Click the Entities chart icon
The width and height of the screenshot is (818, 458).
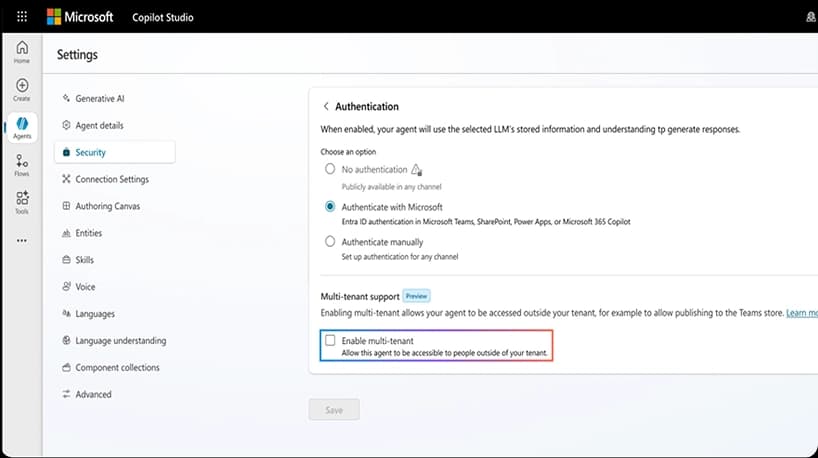point(66,233)
